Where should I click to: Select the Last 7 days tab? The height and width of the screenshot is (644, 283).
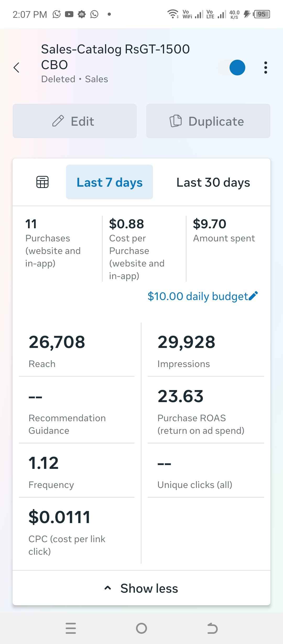pyautogui.click(x=110, y=182)
